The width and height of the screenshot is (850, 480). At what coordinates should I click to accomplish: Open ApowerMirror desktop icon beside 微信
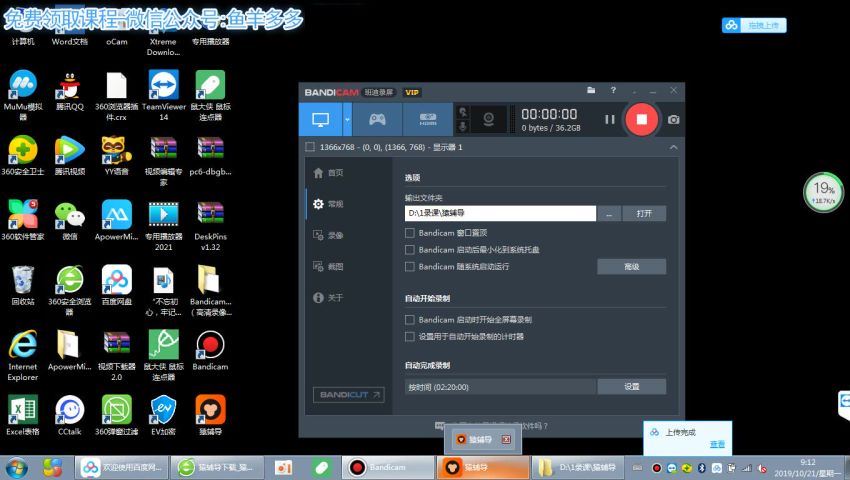pos(117,220)
